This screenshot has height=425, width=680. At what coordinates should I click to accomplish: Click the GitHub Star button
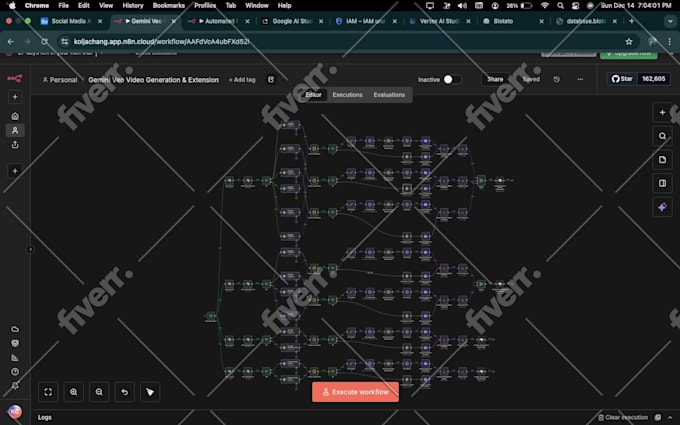pos(622,79)
